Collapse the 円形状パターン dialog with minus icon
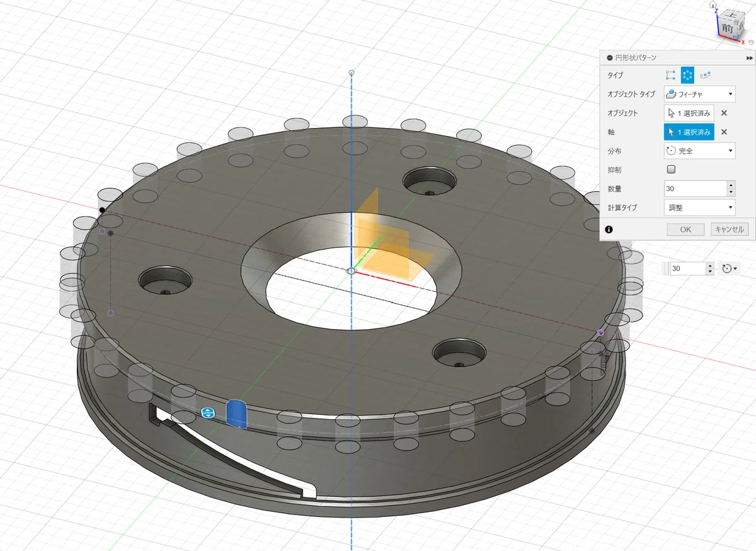Image resolution: width=756 pixels, height=551 pixels. 609,57
